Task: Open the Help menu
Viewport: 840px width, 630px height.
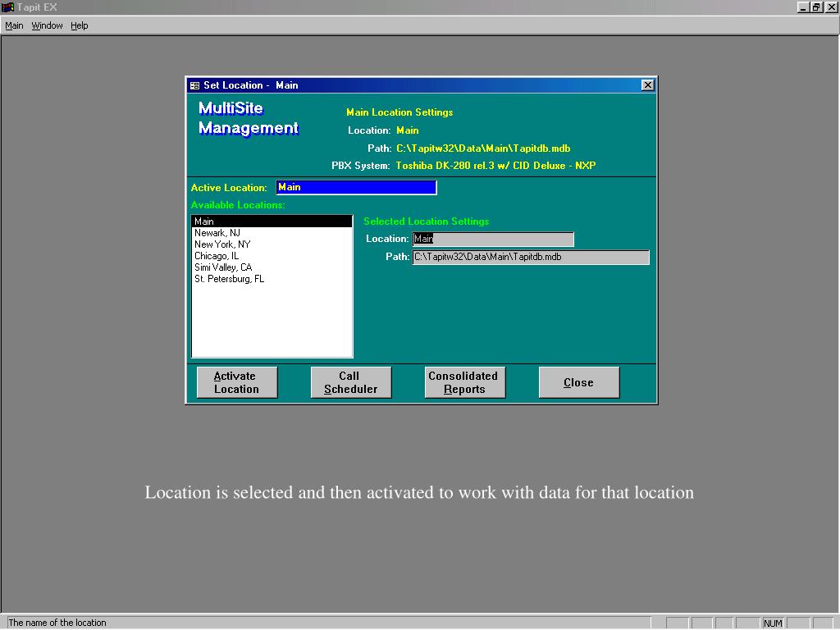Action: click(80, 25)
